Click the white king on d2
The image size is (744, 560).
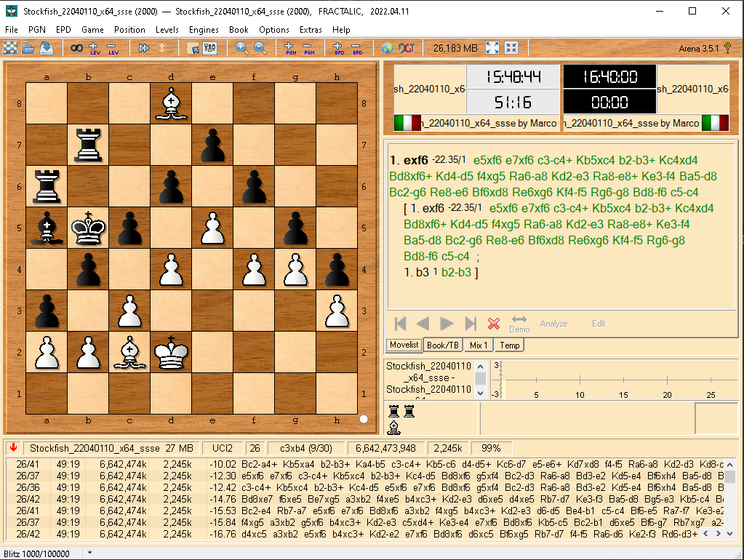pyautogui.click(x=172, y=352)
